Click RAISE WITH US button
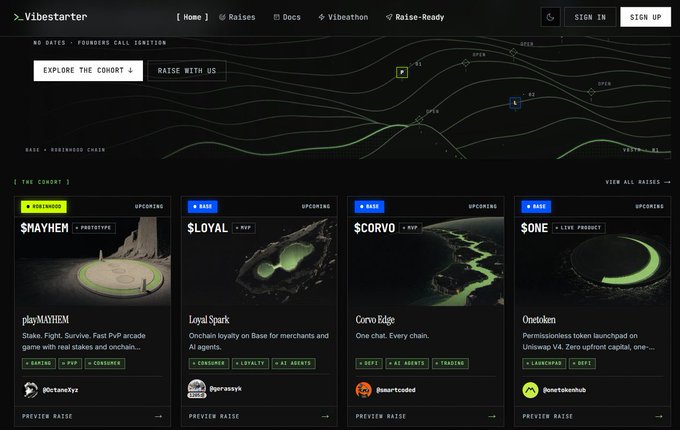 [187, 71]
